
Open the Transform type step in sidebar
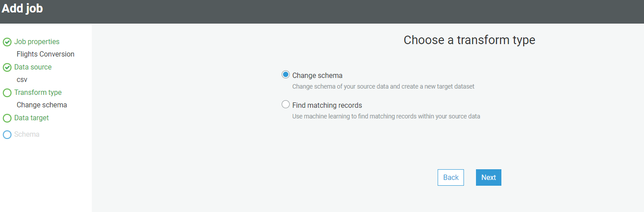(x=38, y=92)
